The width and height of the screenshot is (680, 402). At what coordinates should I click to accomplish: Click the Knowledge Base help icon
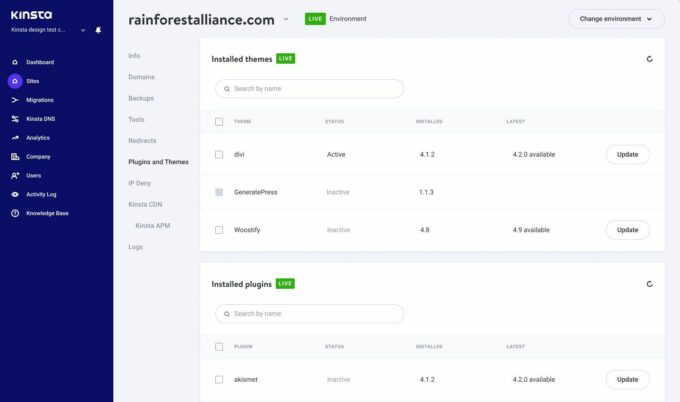(15, 213)
